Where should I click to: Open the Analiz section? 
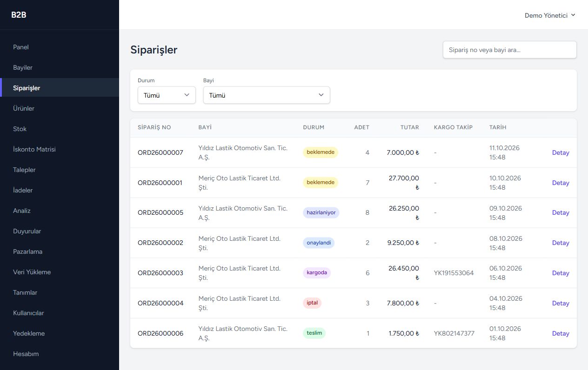60,211
